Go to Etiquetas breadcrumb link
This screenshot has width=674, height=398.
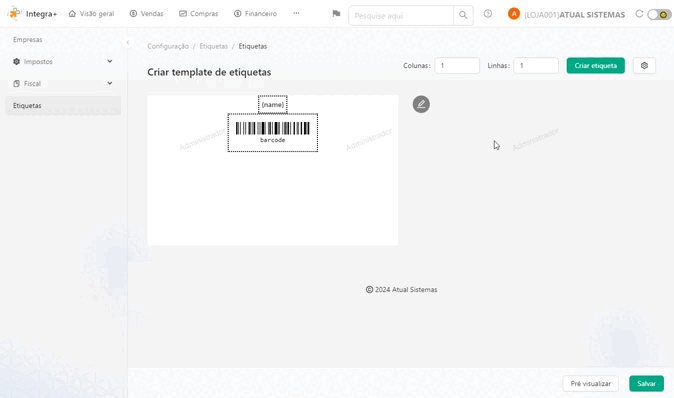(213, 46)
